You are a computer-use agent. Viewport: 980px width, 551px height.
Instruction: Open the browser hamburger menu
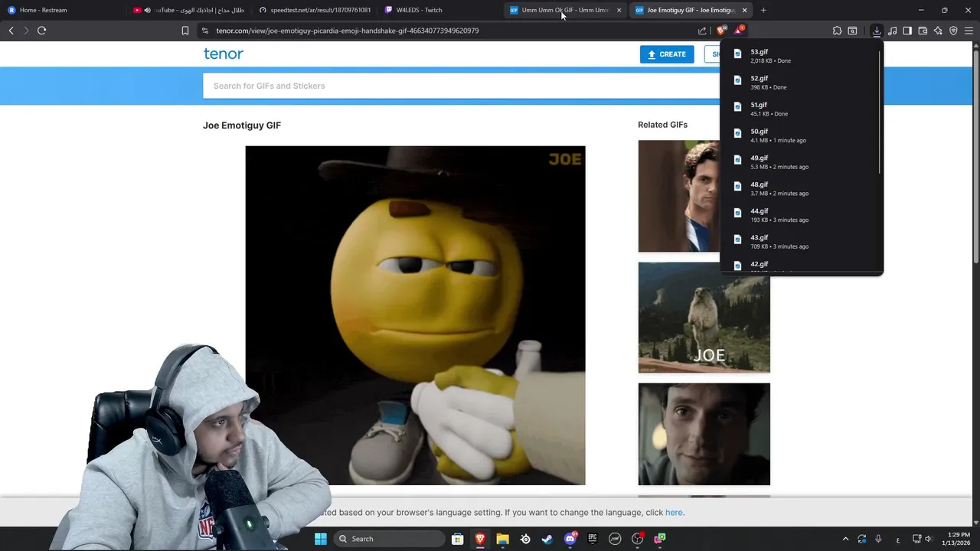969,31
